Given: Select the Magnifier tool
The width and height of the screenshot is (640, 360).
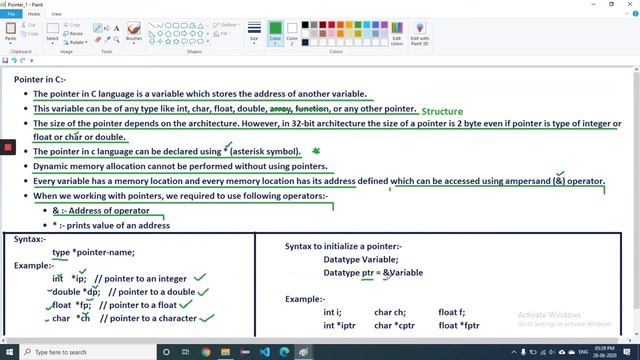Looking at the screenshot, I should coord(117,40).
